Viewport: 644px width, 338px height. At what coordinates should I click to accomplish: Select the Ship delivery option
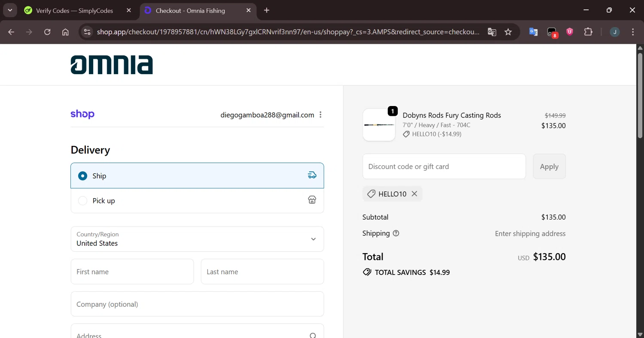coord(197,175)
